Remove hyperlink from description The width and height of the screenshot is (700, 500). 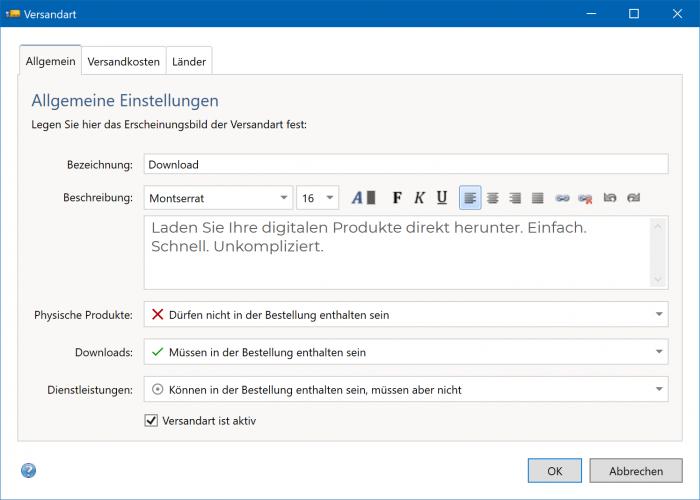point(586,198)
